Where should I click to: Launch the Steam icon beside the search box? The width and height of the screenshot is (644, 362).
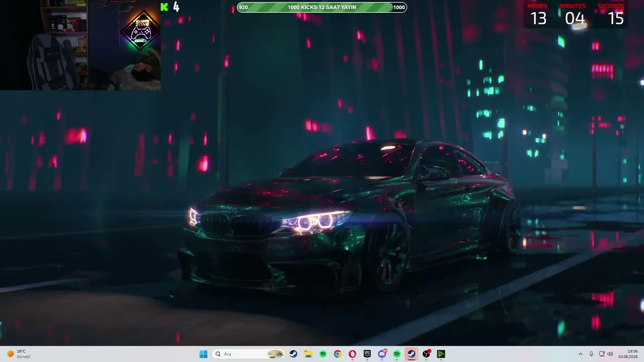click(293, 354)
